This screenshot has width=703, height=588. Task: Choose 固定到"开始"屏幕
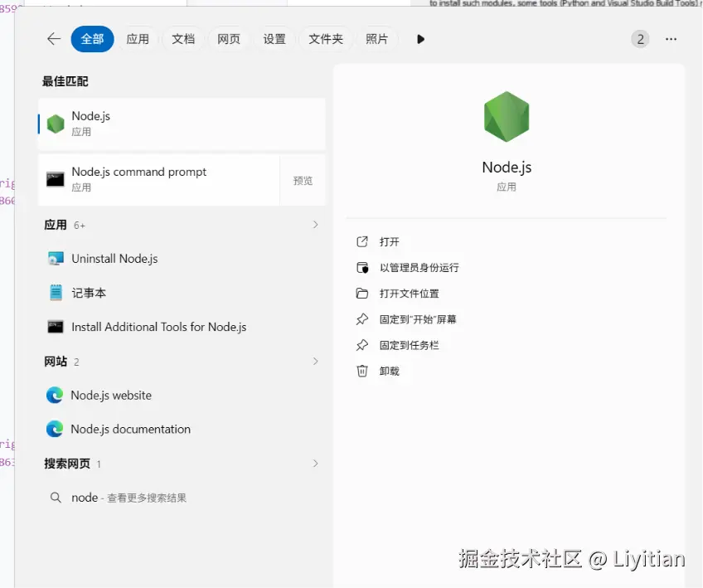pyautogui.click(x=418, y=319)
